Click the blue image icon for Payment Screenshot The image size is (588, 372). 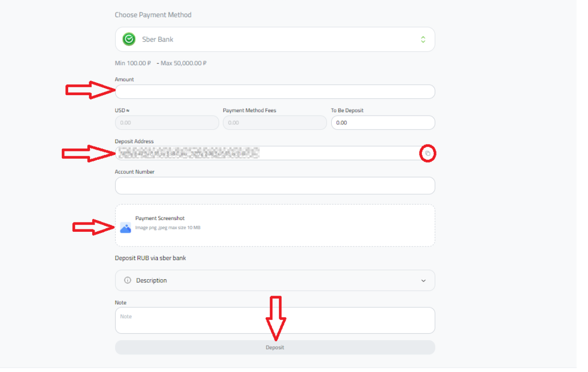[125, 227]
